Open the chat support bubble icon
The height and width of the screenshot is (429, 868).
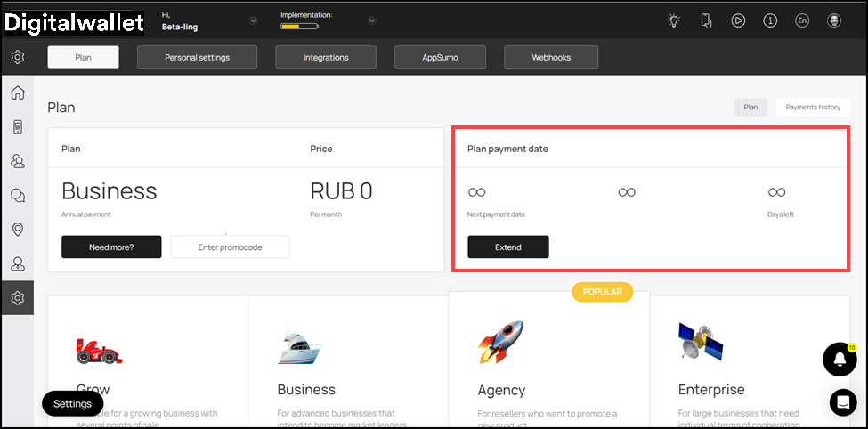pos(842,401)
